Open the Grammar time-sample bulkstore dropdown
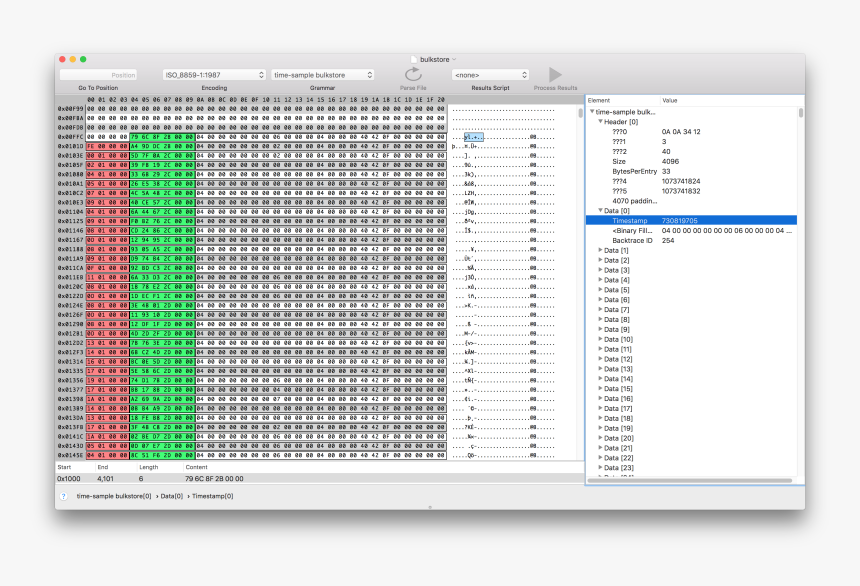 click(323, 75)
